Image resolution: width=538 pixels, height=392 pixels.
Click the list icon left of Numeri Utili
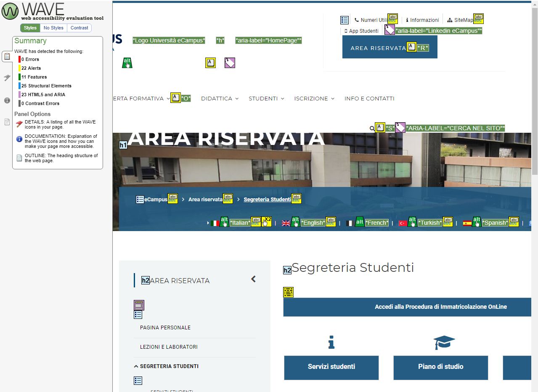345,20
